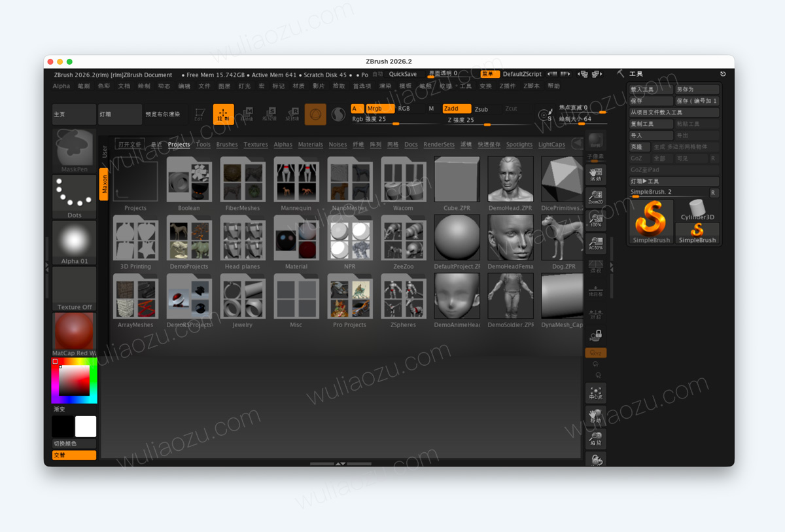The image size is (785, 532).
Task: Toggle the Zadd button
Action: [457, 109]
